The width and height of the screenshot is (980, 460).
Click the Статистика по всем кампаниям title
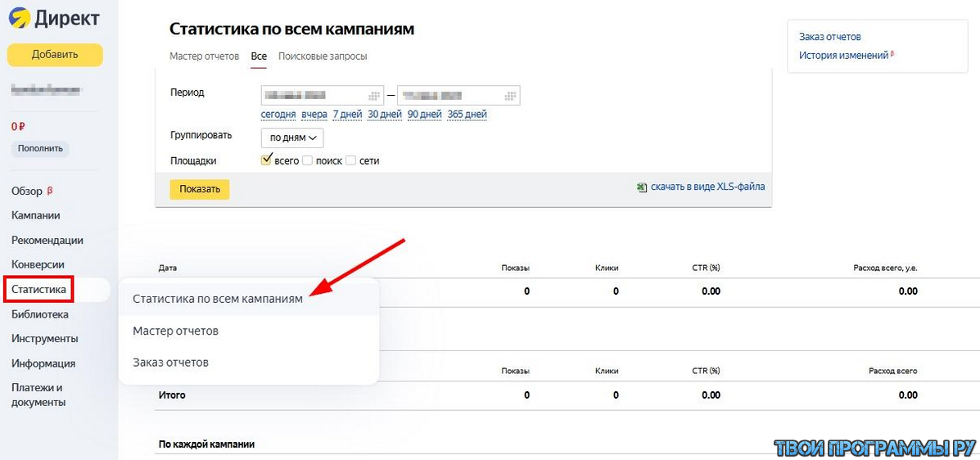click(292, 29)
